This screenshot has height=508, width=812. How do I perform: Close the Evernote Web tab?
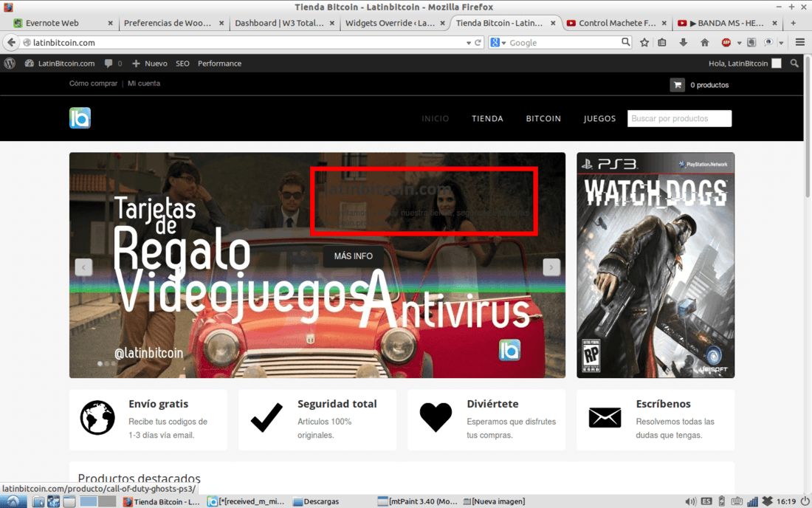[x=110, y=23]
